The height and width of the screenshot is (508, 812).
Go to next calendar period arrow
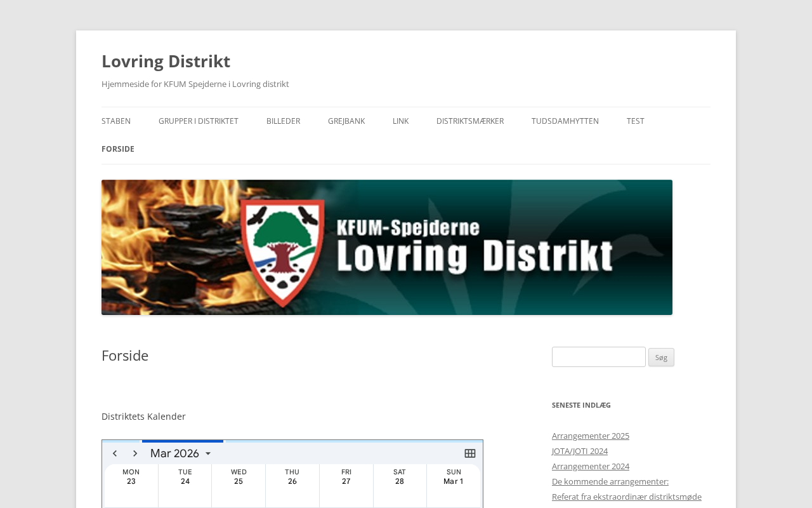[135, 453]
